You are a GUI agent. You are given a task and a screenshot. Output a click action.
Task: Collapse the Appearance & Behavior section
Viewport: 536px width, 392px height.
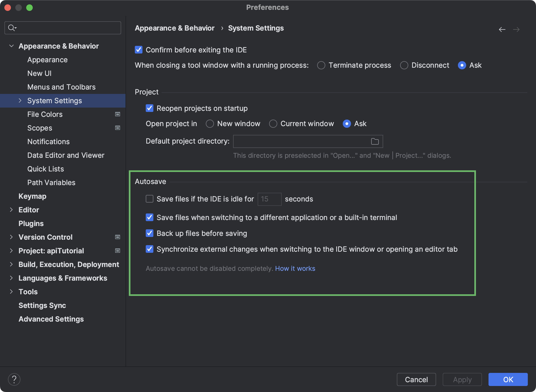pos(11,46)
